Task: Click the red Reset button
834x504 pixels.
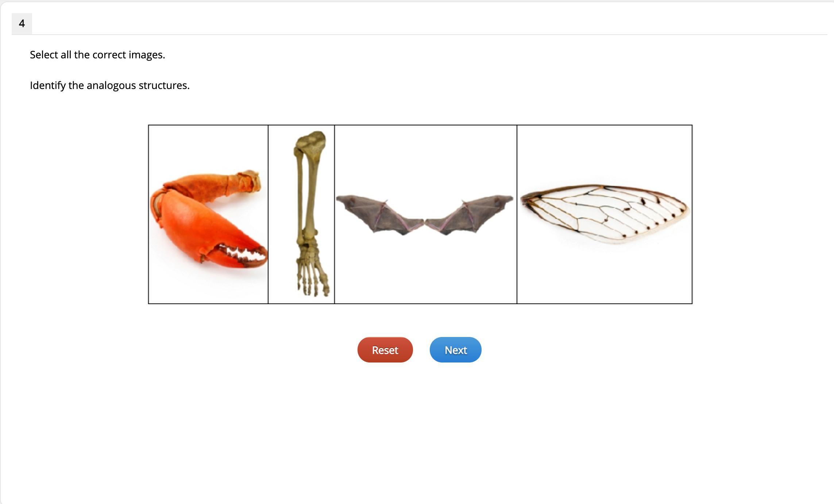Action: (385, 350)
